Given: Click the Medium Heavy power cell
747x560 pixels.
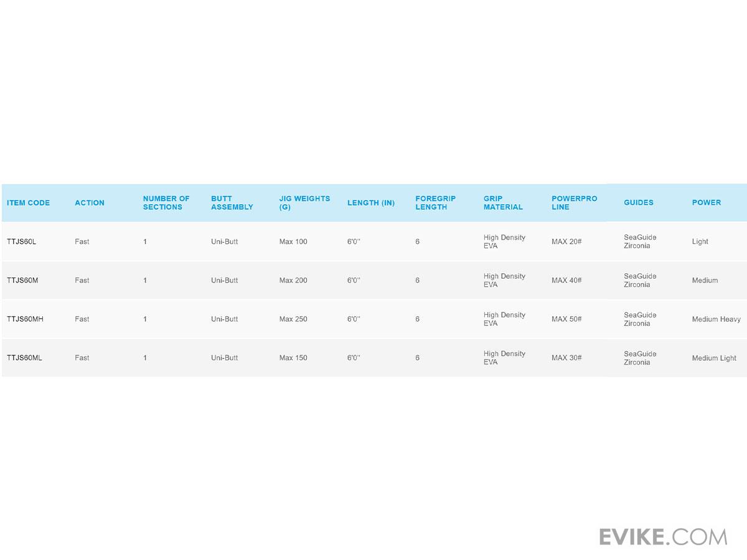Looking at the screenshot, I should coord(716,319).
